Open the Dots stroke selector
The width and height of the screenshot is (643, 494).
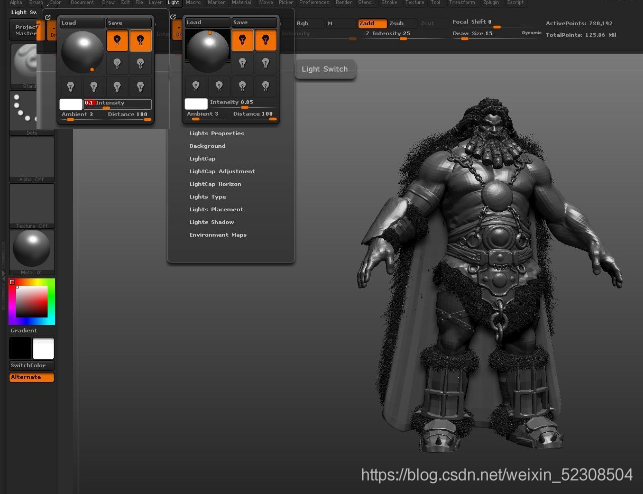tap(25, 113)
